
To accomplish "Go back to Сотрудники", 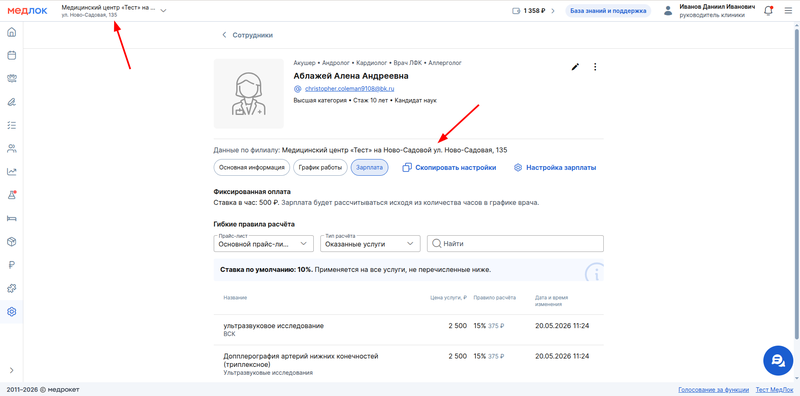I will click(x=247, y=35).
